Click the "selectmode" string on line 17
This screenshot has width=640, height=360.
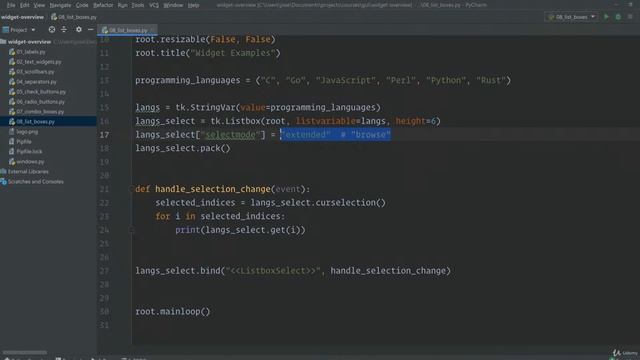coord(231,135)
